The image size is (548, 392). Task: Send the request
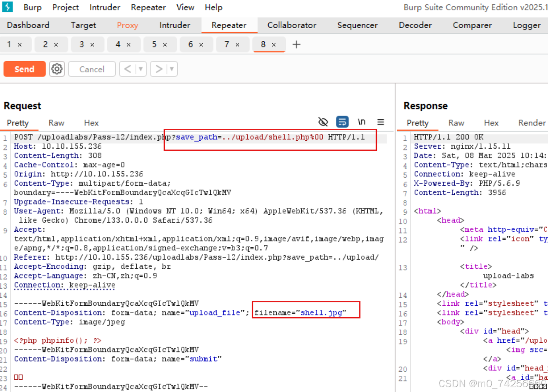tap(24, 69)
